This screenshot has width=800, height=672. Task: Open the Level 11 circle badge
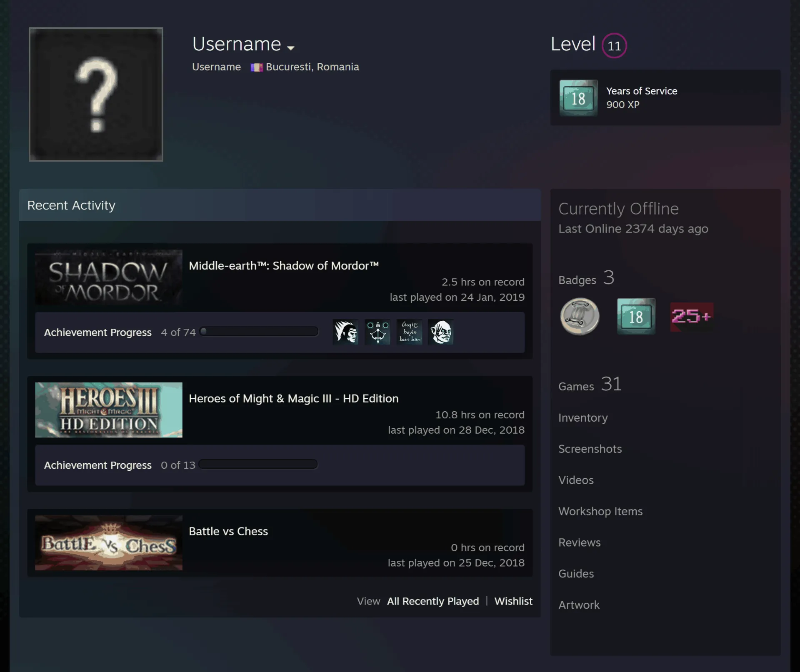[x=614, y=45]
